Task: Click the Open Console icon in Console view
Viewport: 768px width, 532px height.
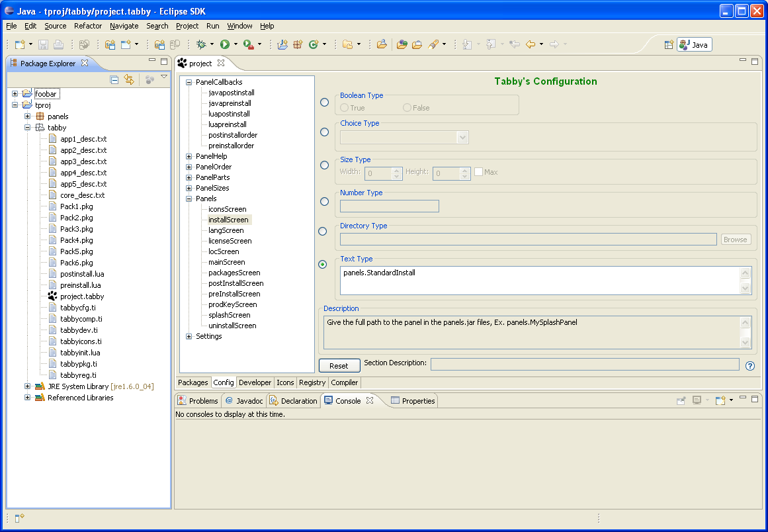Action: 720,401
